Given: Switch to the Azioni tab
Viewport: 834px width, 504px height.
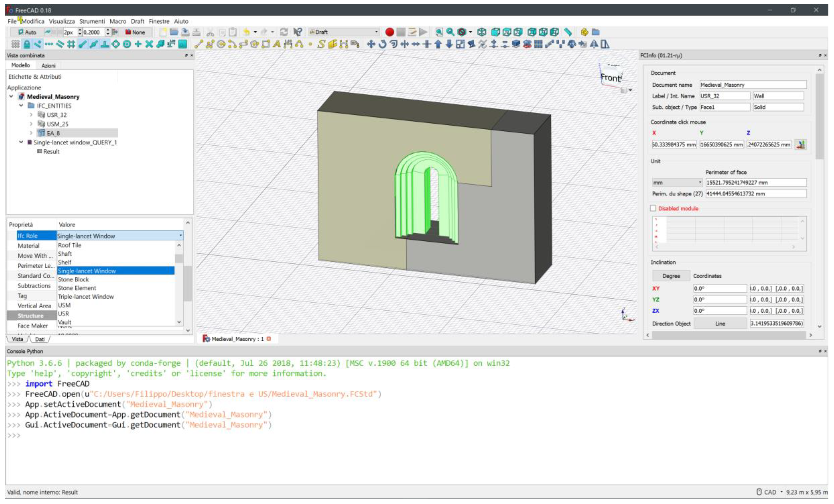Looking at the screenshot, I should (x=48, y=66).
